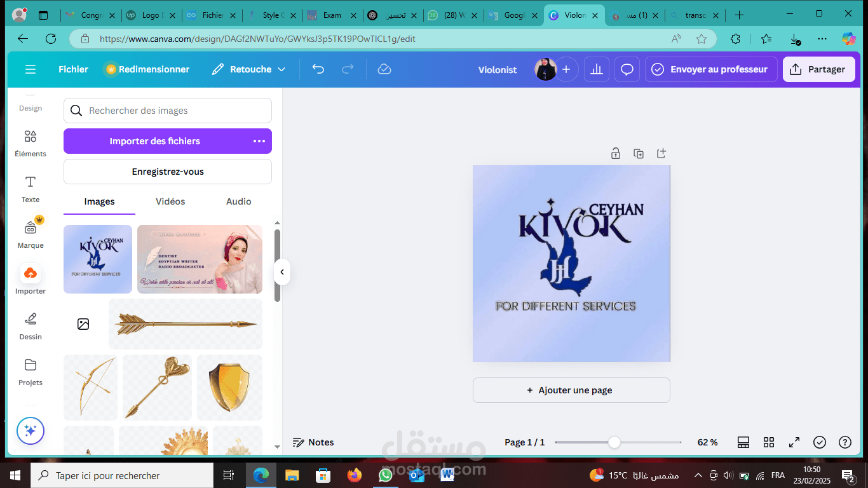
Task: Click the zoom slider handle
Action: (x=614, y=442)
